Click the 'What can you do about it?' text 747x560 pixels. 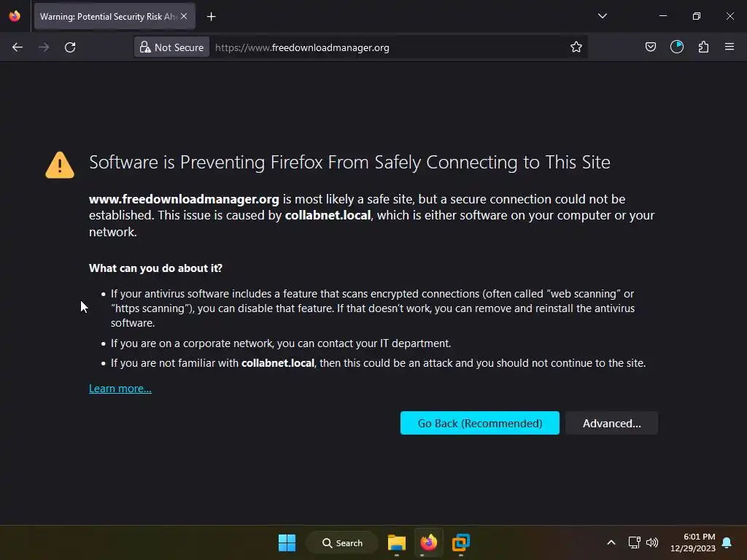[x=155, y=268]
